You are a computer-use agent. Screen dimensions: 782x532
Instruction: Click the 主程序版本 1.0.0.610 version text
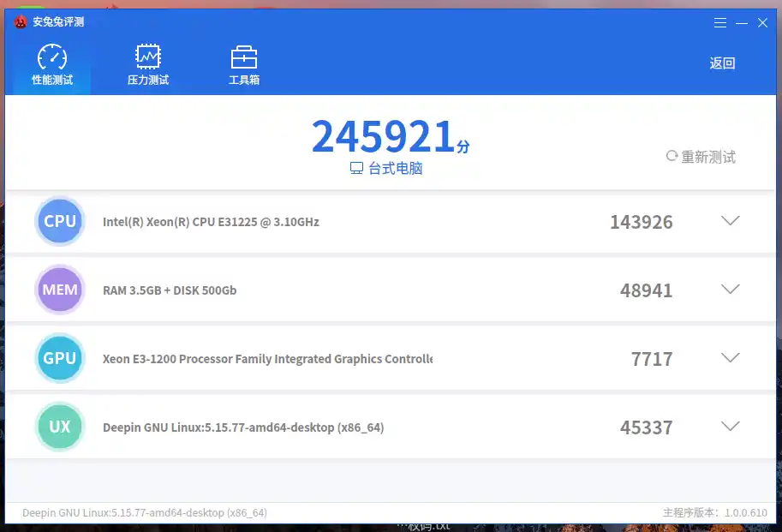tap(714, 512)
